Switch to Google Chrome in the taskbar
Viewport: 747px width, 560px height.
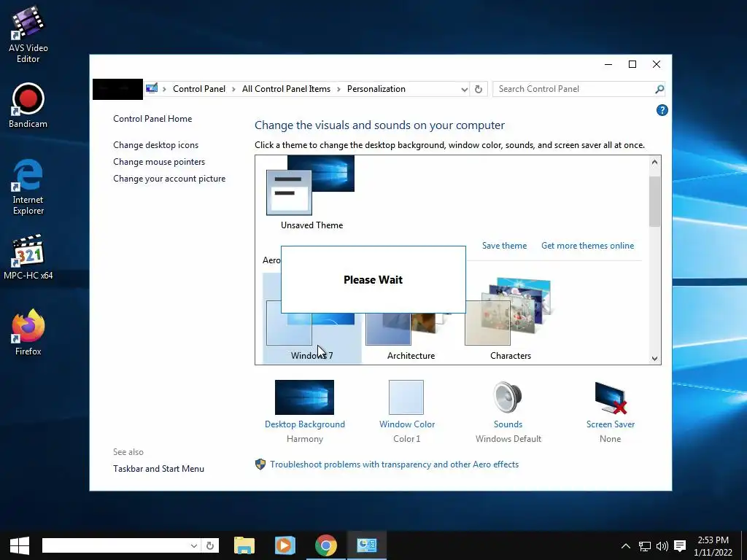(x=326, y=545)
